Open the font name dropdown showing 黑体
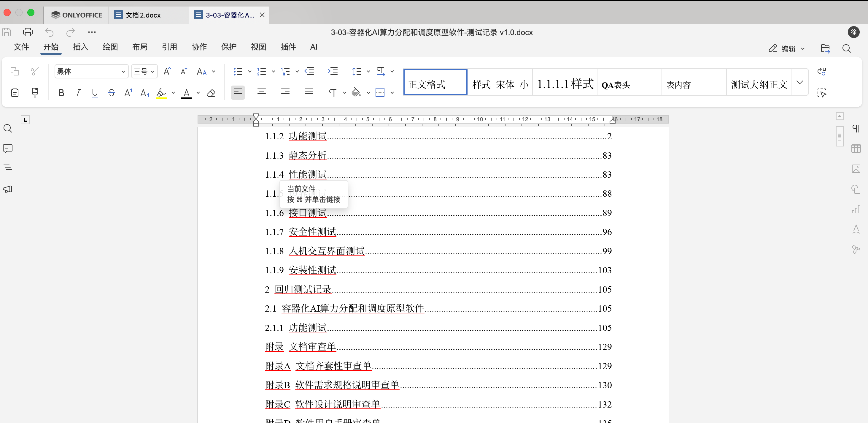The image size is (868, 423). tap(91, 71)
